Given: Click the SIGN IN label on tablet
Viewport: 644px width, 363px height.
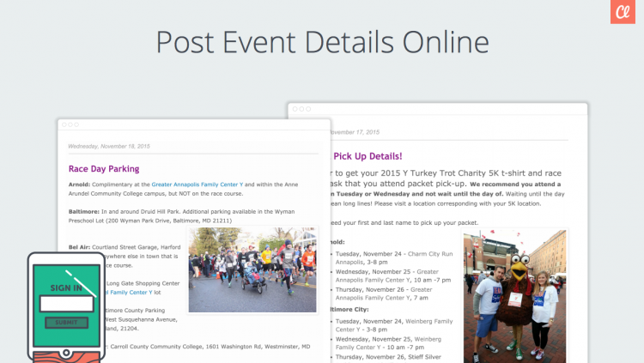Looking at the screenshot, I should tap(66, 287).
